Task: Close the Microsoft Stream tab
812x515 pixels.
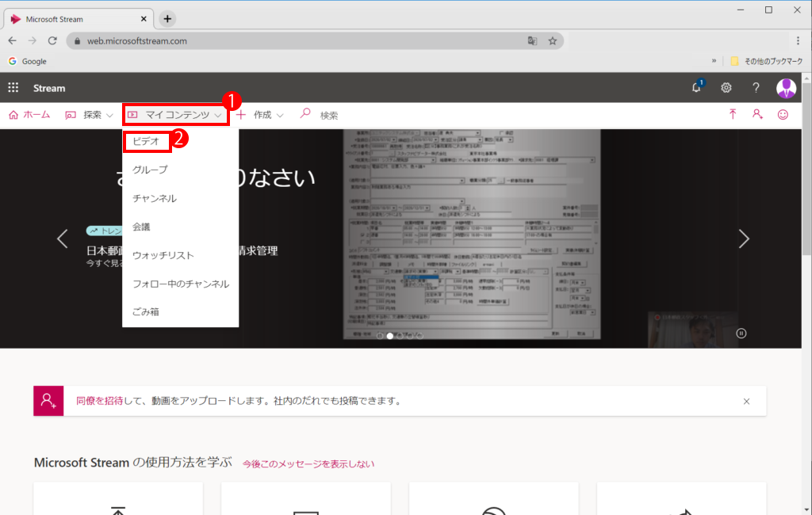Action: [x=144, y=19]
